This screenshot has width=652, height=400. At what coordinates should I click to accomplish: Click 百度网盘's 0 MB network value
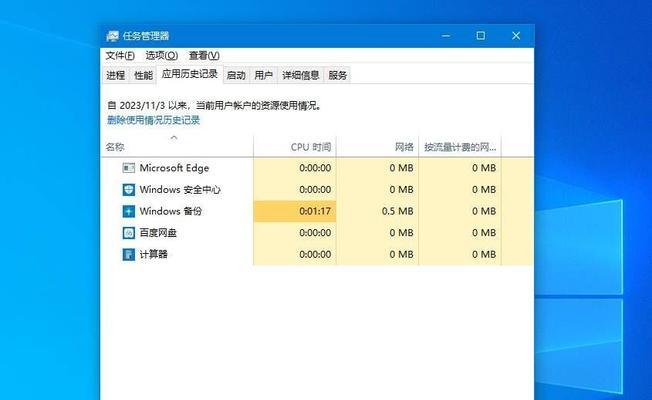(378, 233)
